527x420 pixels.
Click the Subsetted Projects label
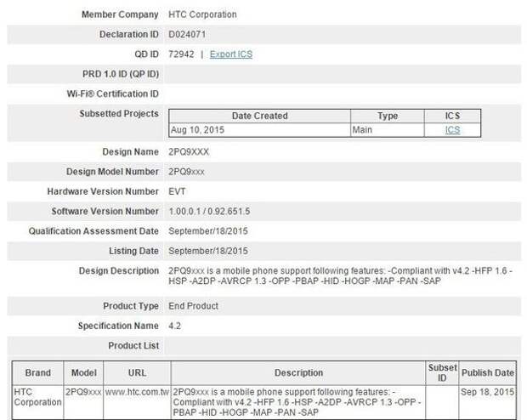[119, 114]
